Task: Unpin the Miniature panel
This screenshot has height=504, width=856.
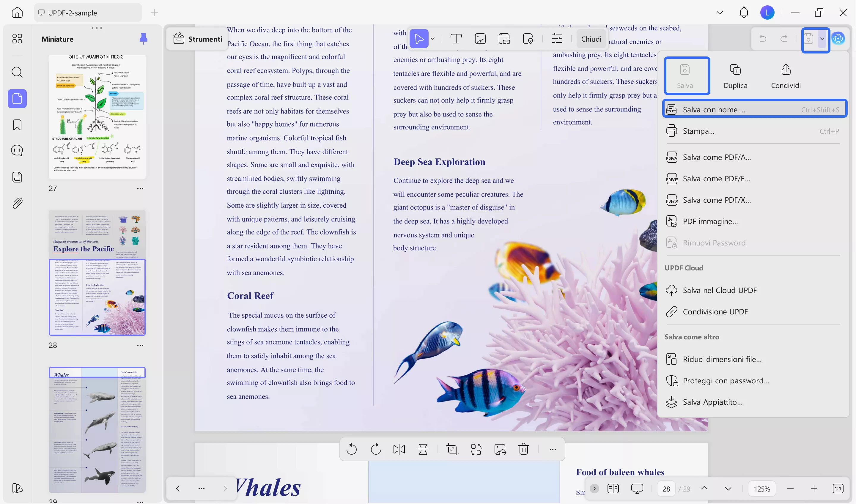Action: [144, 38]
